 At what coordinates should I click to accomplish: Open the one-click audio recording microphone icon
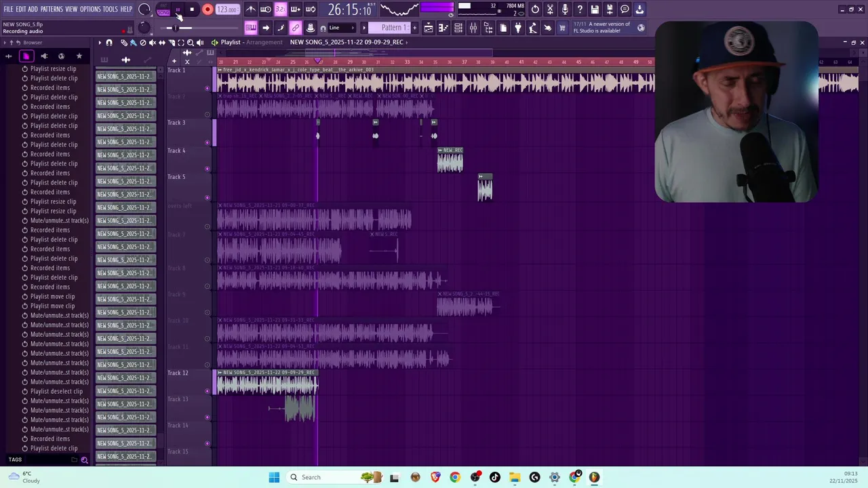coord(565,9)
